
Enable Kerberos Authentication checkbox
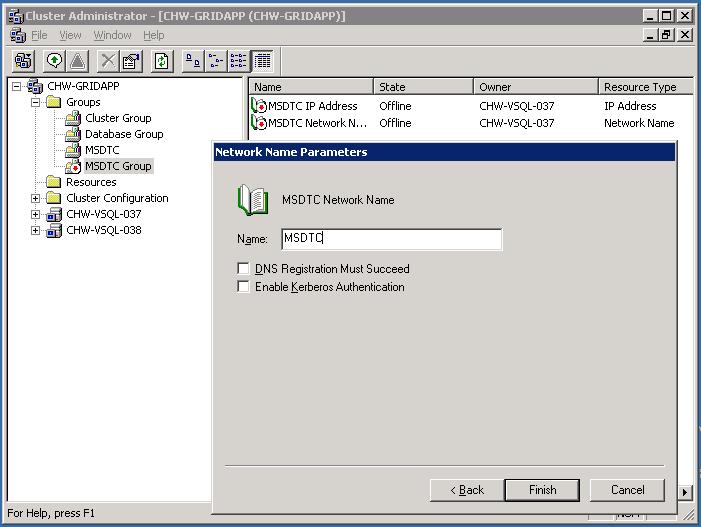243,286
